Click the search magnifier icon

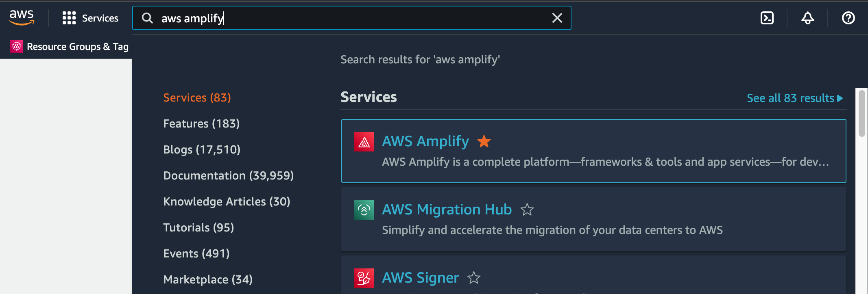click(147, 18)
